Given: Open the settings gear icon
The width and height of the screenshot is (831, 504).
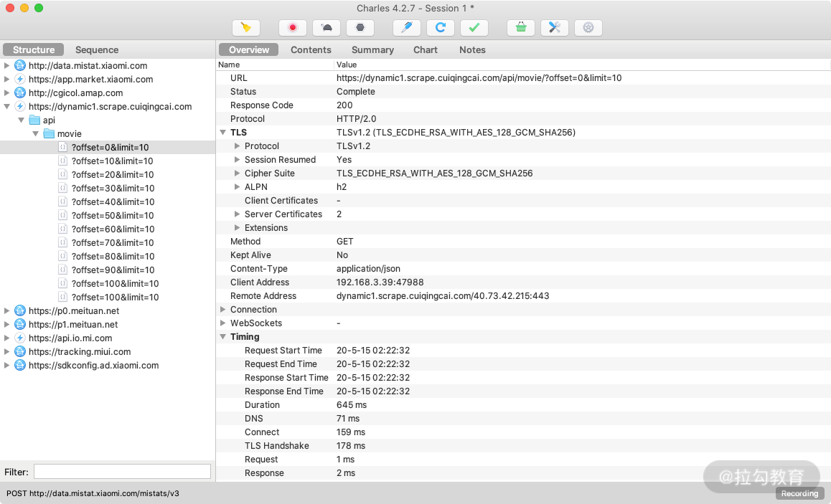Looking at the screenshot, I should pyautogui.click(x=588, y=28).
